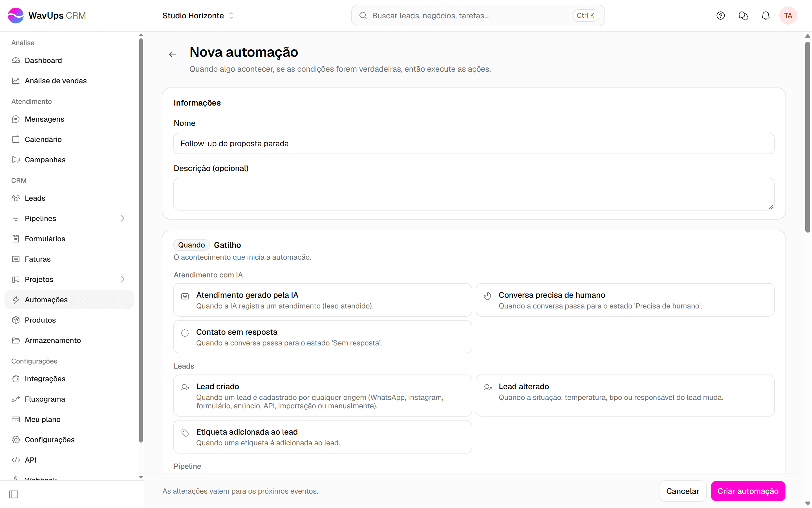Click the Faturas invoice icon
This screenshot has width=812, height=508.
16,259
